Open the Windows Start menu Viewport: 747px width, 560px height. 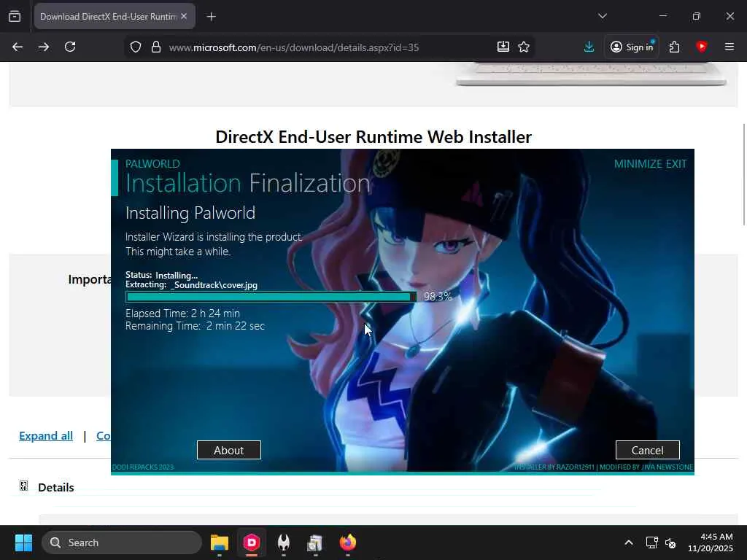point(23,542)
